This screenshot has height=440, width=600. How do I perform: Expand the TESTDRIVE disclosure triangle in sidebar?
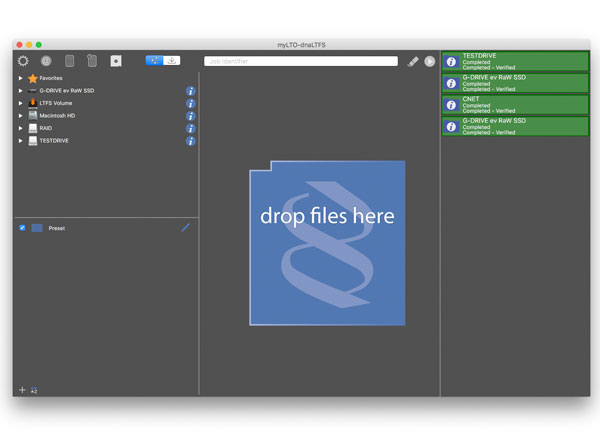(x=20, y=141)
